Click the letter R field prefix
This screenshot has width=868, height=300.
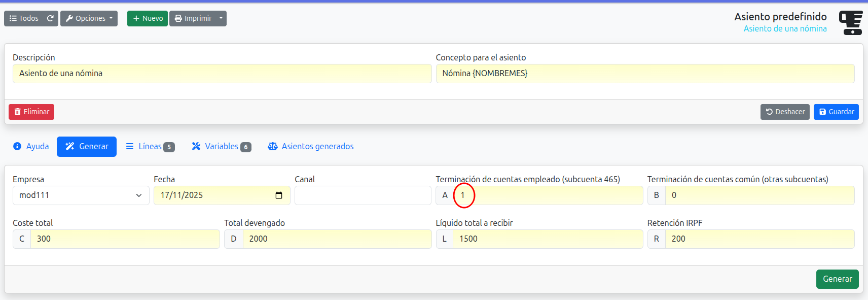click(657, 239)
